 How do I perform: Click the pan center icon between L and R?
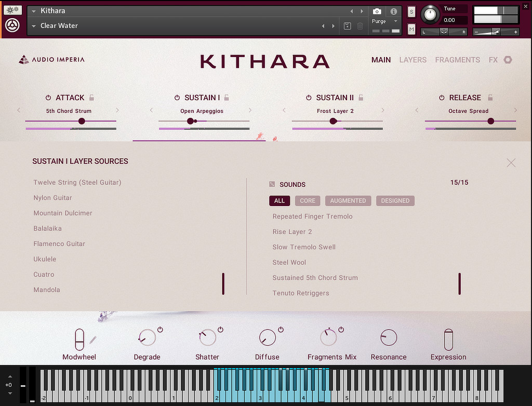pos(444,32)
